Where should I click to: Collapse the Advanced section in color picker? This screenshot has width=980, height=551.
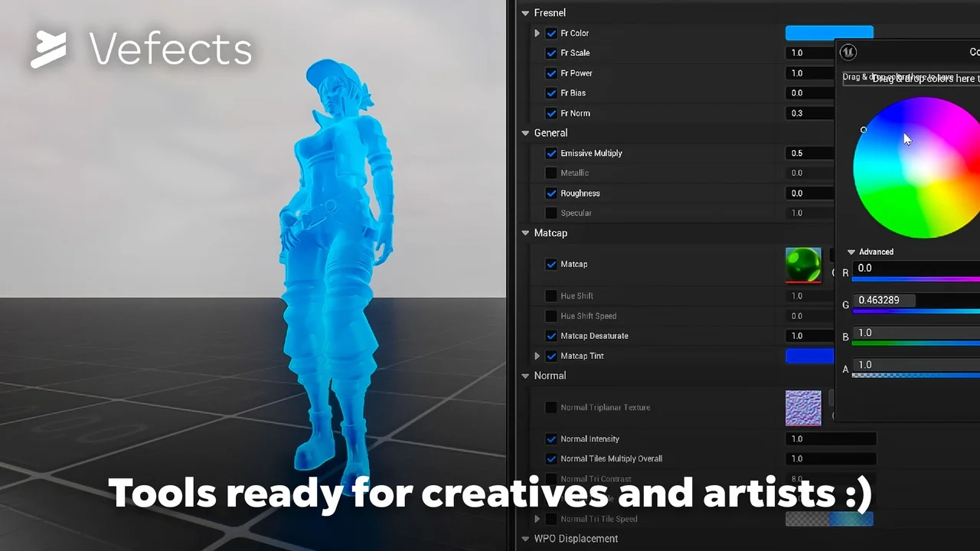coord(851,252)
